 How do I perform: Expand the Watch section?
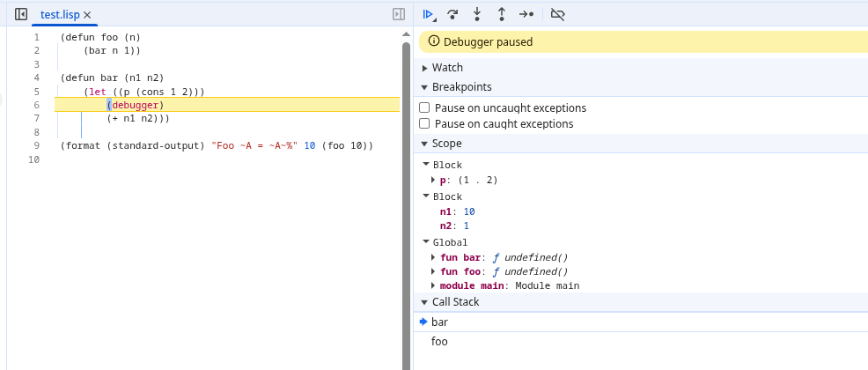[424, 68]
